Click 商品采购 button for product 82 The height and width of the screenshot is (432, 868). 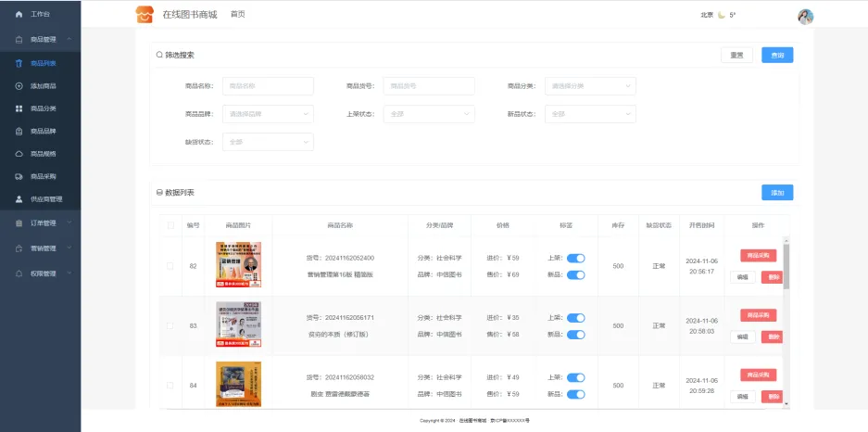point(758,256)
